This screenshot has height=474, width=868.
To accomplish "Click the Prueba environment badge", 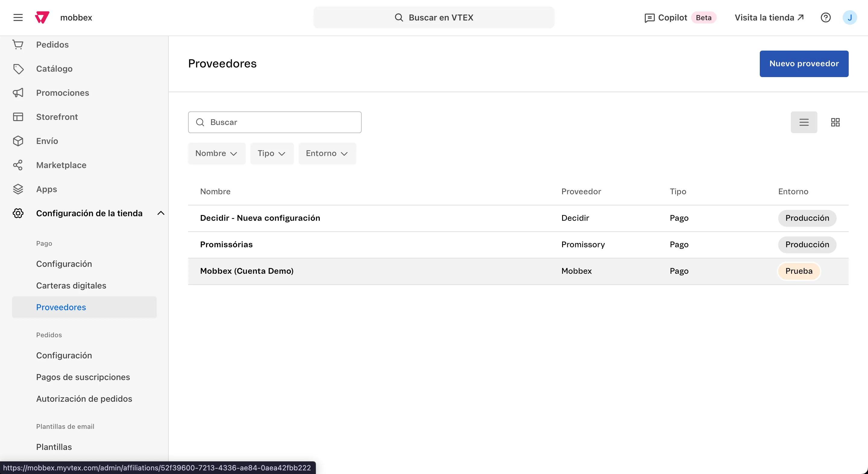I will [799, 271].
